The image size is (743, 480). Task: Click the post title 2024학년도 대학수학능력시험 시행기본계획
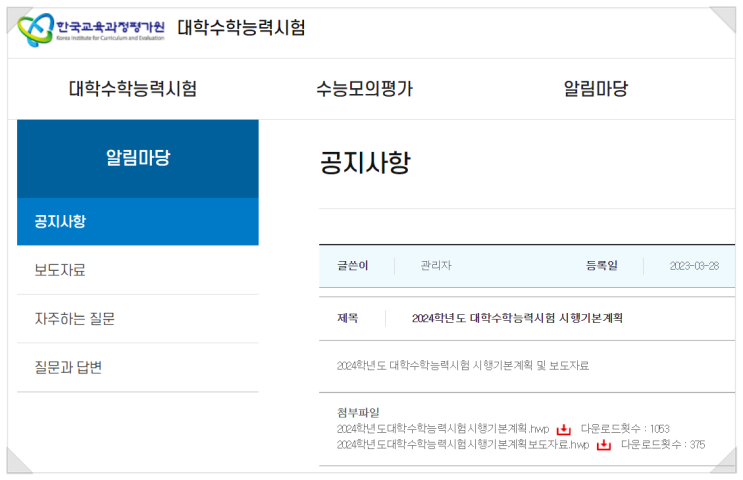pyautogui.click(x=517, y=318)
